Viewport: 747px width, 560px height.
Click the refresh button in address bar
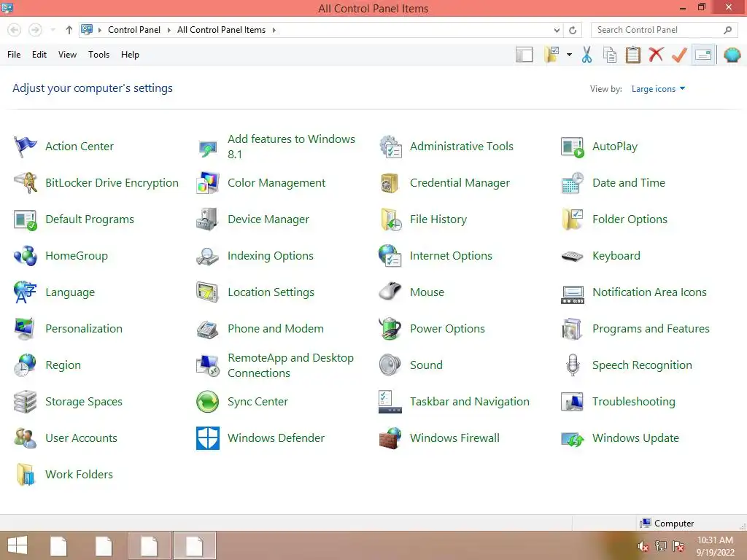pos(573,30)
